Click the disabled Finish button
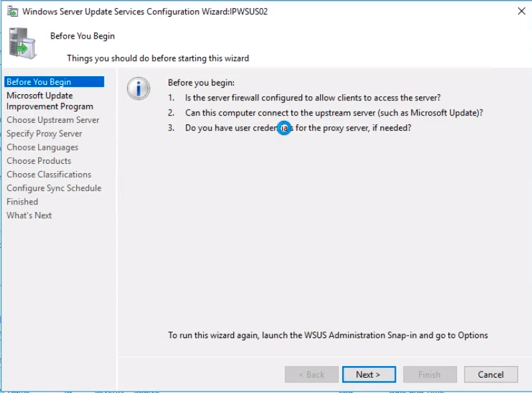This screenshot has width=532, height=393. 429,374
